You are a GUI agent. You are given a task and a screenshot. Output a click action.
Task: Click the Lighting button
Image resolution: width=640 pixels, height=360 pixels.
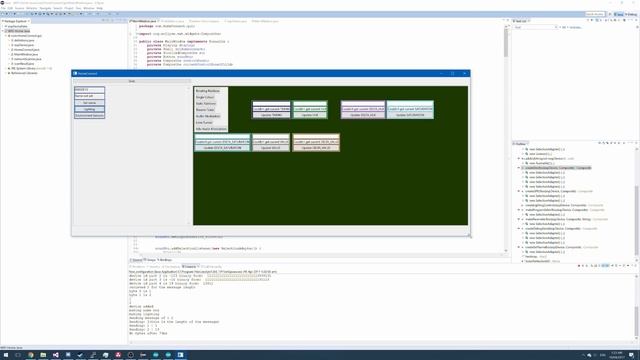[x=89, y=109]
